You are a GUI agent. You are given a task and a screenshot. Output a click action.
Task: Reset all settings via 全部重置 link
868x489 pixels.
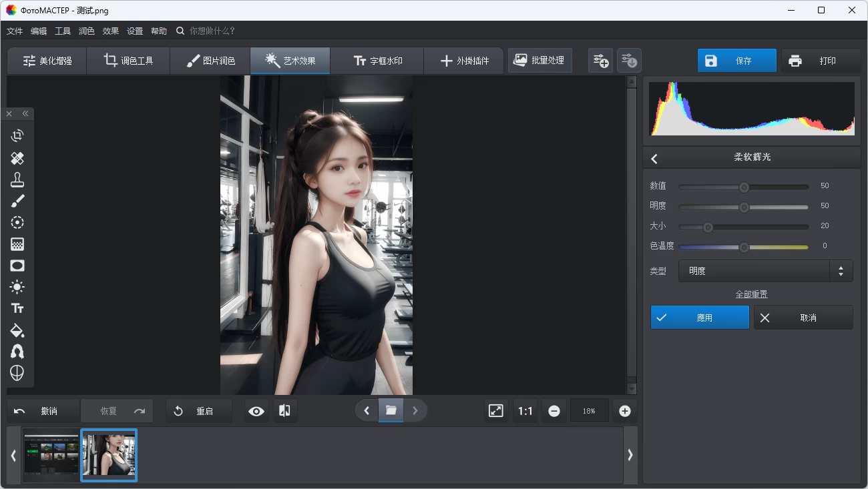(751, 294)
